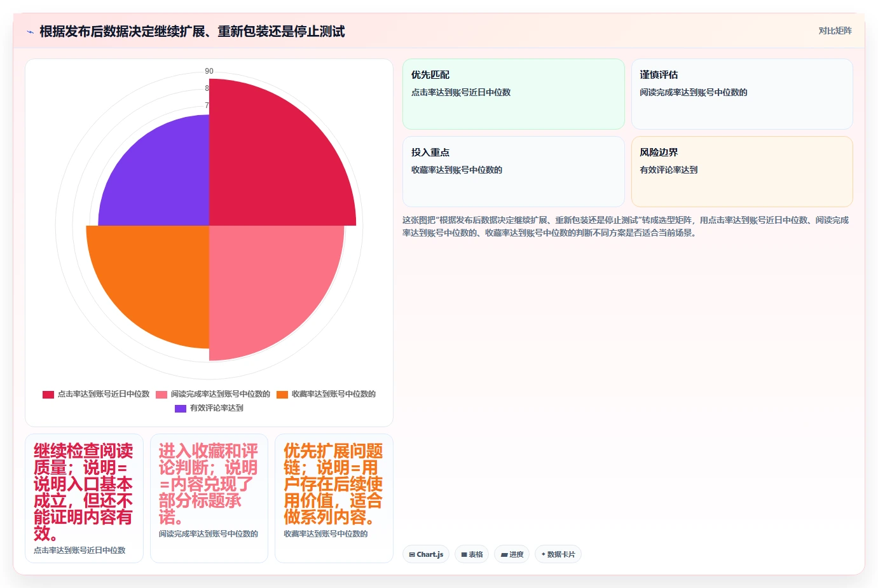
Task: Click the 阅读完成率达到账号中位数的 legend label
Action: (221, 394)
